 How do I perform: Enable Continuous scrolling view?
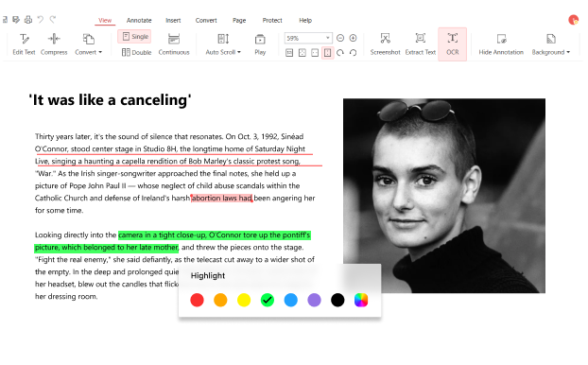(x=174, y=43)
